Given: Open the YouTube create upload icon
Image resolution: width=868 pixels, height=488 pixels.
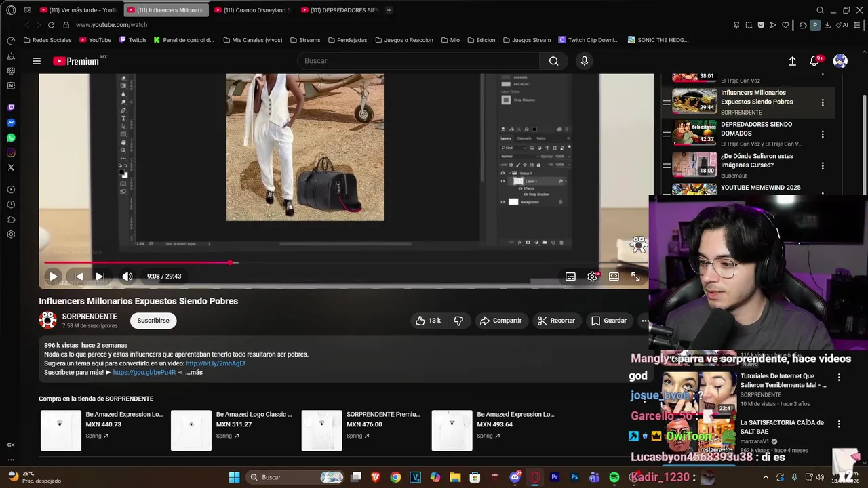Looking at the screenshot, I should point(792,61).
